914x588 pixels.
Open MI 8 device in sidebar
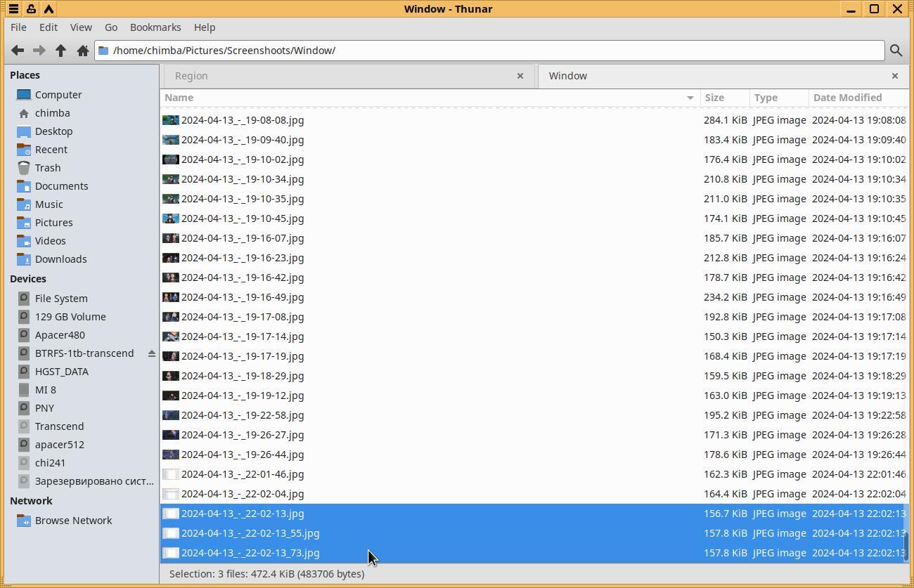coord(46,390)
